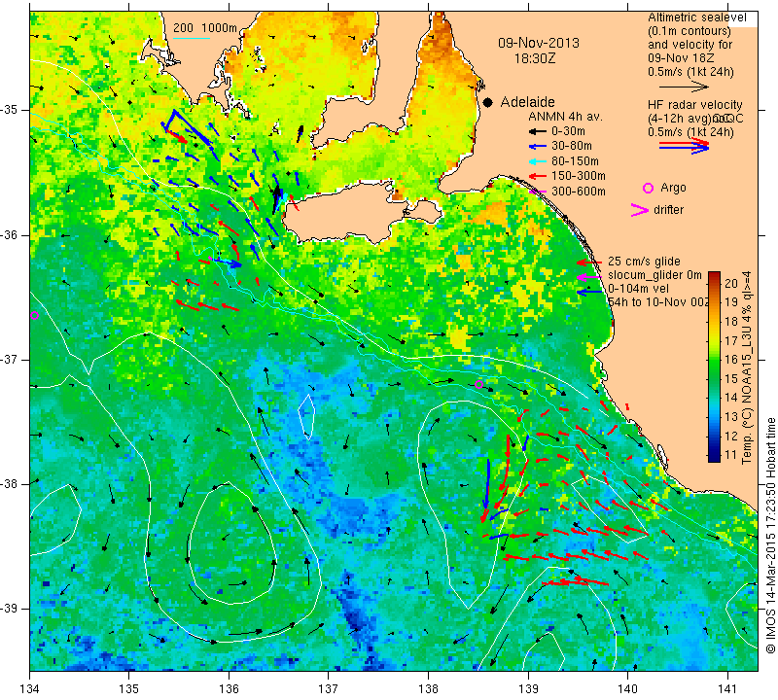Click the cyan isobath legend line under 200 1000m
778x700 pixels.
pos(192,38)
